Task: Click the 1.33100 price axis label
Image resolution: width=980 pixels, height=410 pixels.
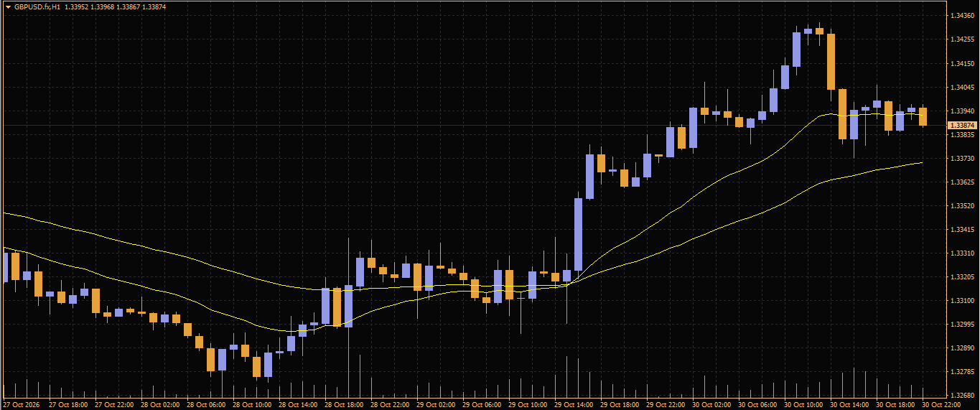Action: [x=962, y=300]
